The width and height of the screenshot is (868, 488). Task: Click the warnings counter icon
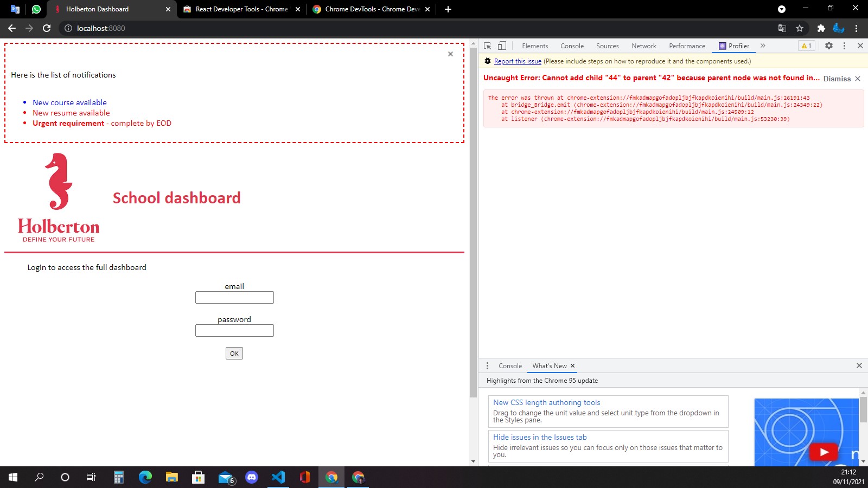806,46
